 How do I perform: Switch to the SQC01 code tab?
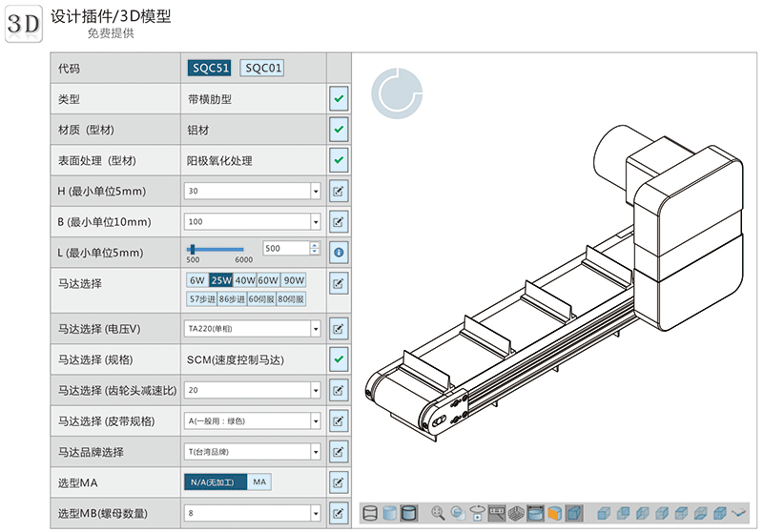[x=262, y=68]
